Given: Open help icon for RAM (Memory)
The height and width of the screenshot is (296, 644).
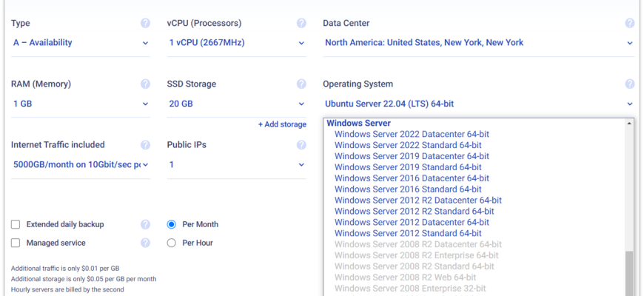Looking at the screenshot, I should click(x=145, y=84).
